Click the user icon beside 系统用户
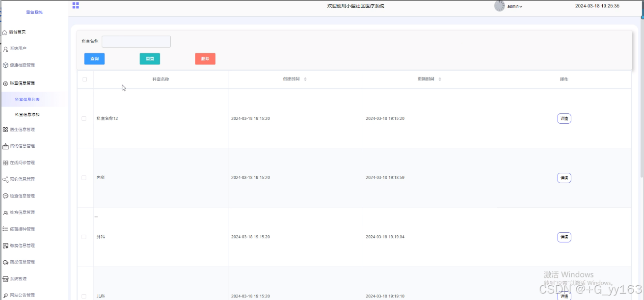The image size is (644, 300). pos(5,49)
